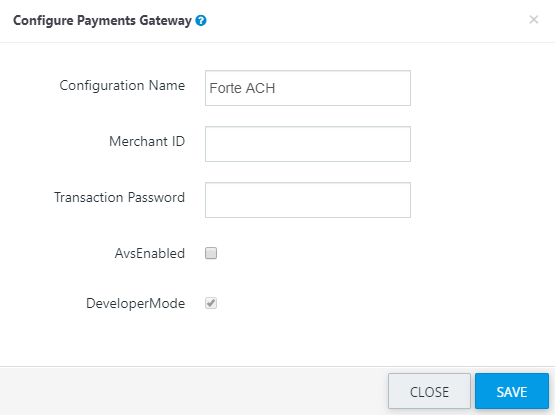Check the grayed DeveloperMode tick box
This screenshot has width=555, height=415.
pos(211,303)
